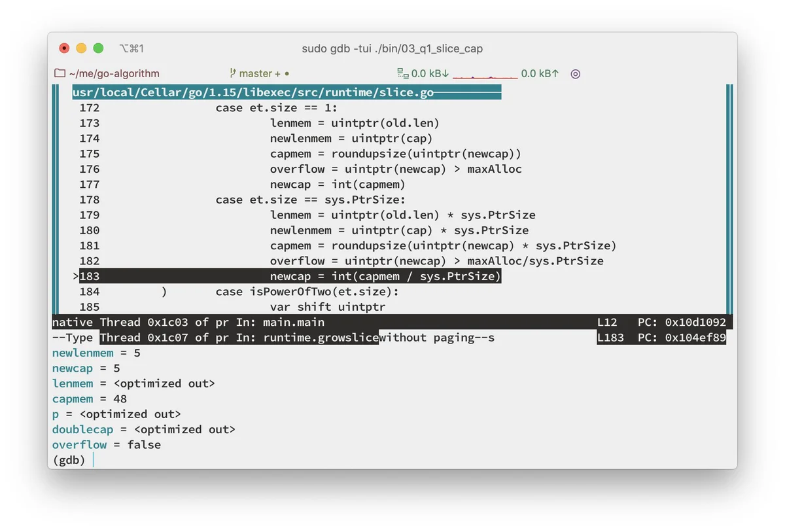Click line 184 case isPowerOfTwo(et.size)
The height and width of the screenshot is (532, 785).
[307, 292]
